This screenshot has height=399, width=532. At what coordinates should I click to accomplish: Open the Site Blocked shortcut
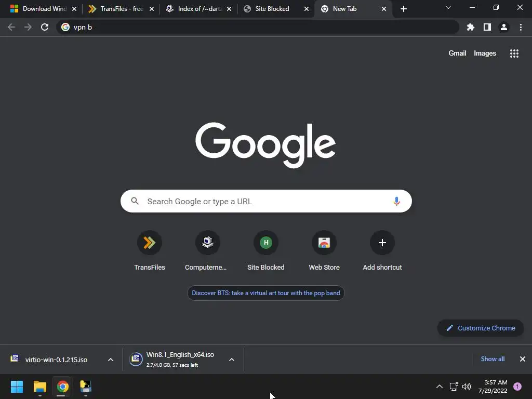tap(265, 251)
